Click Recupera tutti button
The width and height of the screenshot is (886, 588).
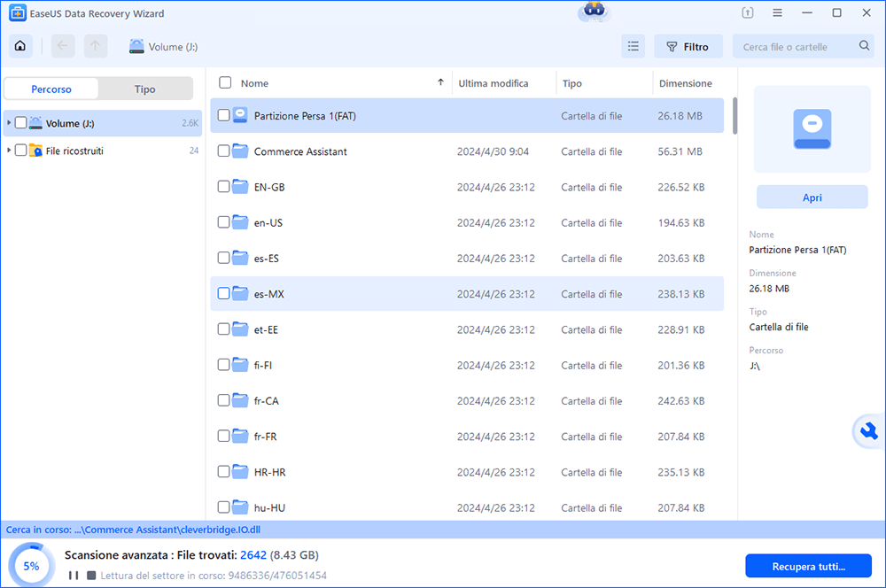coord(808,566)
